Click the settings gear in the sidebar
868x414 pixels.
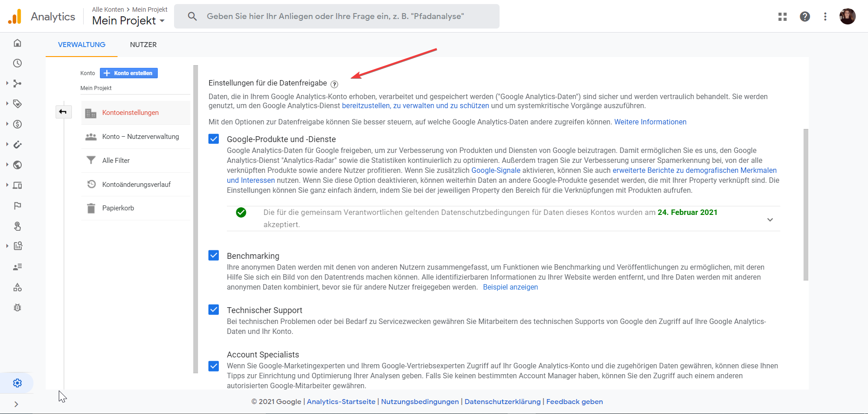(17, 383)
